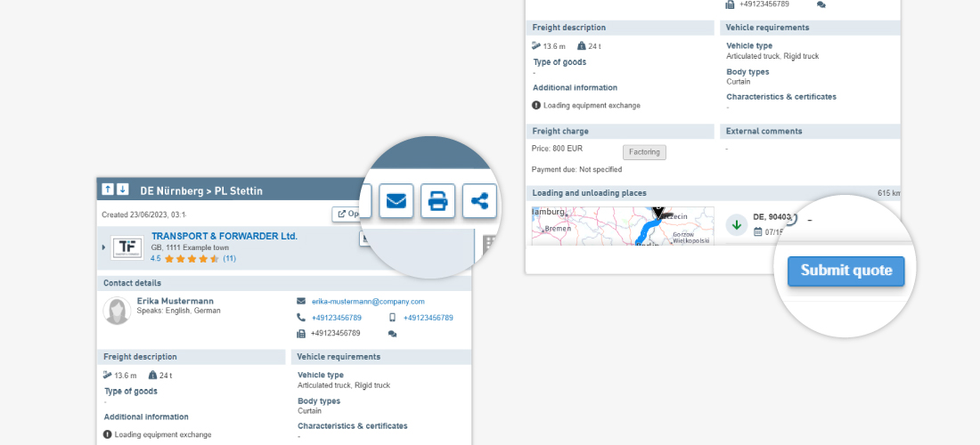
Task: Open the TRANSPORT & FORWARDER Ltd. company link
Action: click(x=224, y=236)
